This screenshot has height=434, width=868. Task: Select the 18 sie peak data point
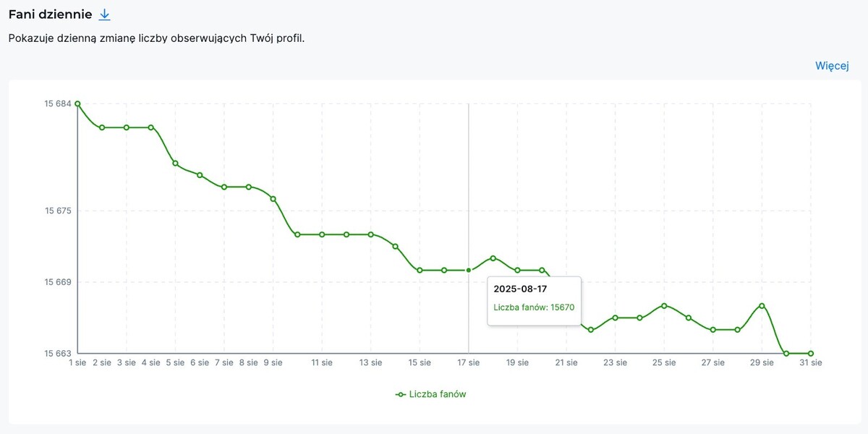(x=493, y=258)
